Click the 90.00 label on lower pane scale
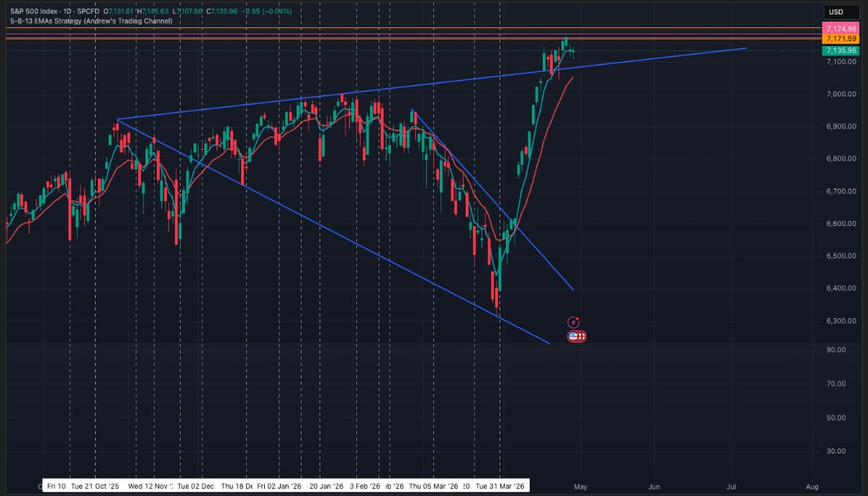Screen dimensions: 868x496 tap(836, 350)
